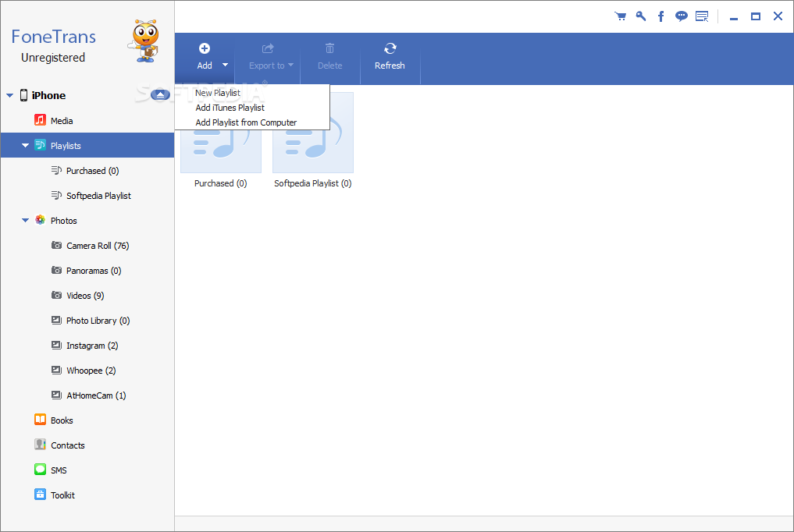Select the Softpedia Playlist (0) thumbnail
The image size is (794, 532).
[313, 151]
